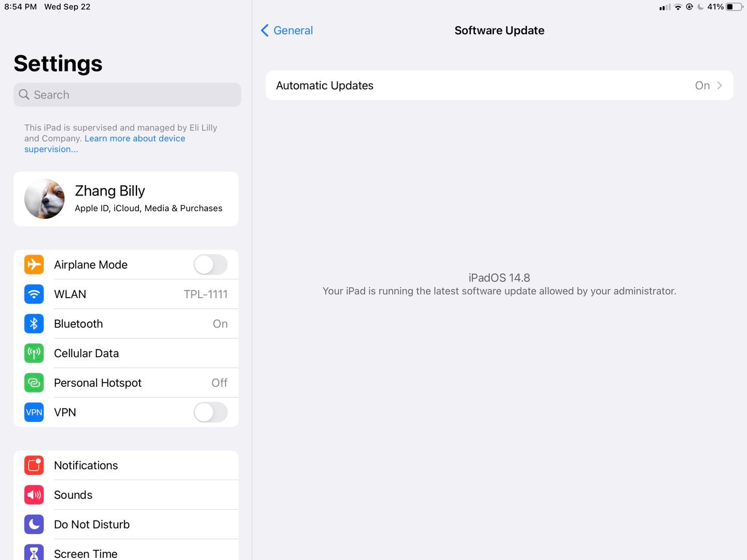
Task: Tap Bluetooth's On status value
Action: (220, 324)
